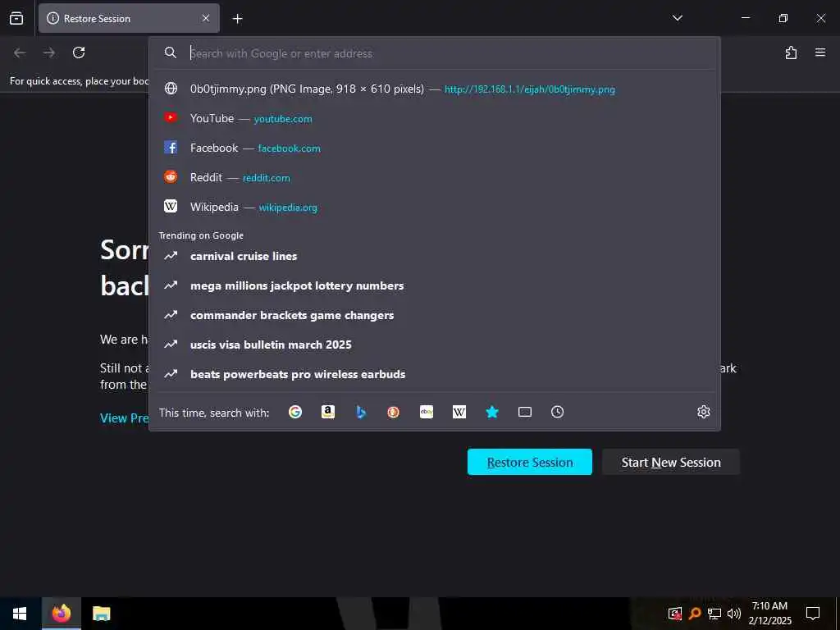The image size is (840, 630).
Task: Click the 0b0tjimmy.png URL link text
Action: pos(530,89)
